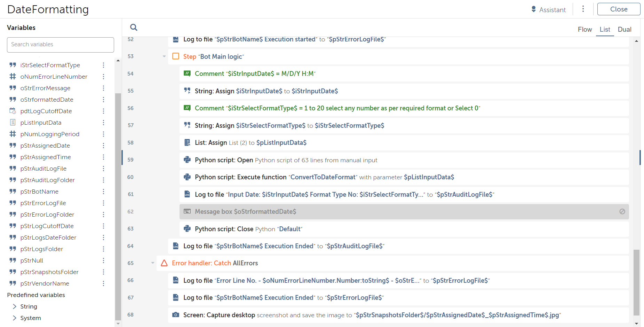The width and height of the screenshot is (644, 327).
Task: Open options menu for pStrBotName variable
Action: (103, 192)
